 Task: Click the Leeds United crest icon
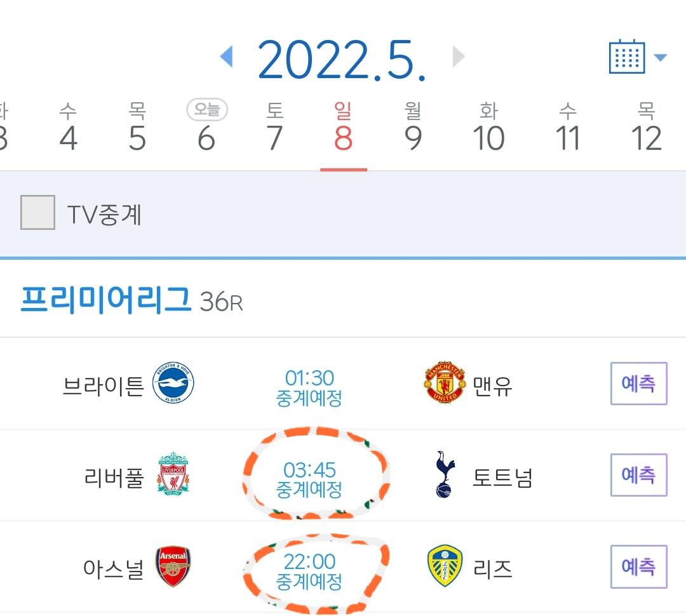click(x=445, y=566)
